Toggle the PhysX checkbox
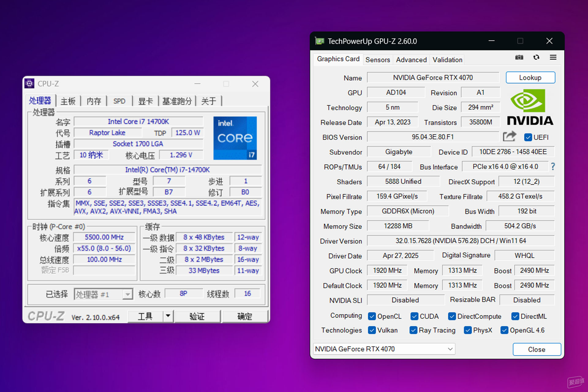This screenshot has height=392, width=588. [x=468, y=330]
